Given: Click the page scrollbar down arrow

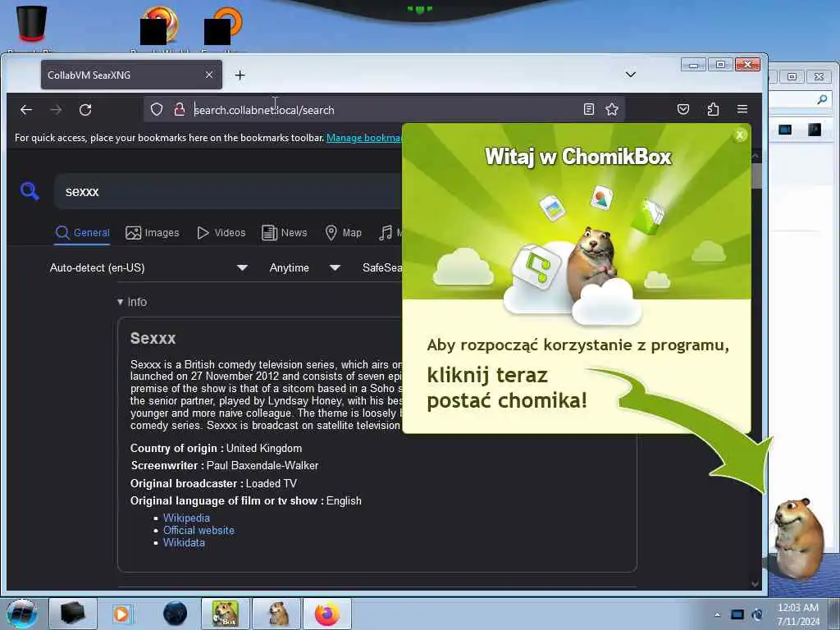Looking at the screenshot, I should coord(756,584).
